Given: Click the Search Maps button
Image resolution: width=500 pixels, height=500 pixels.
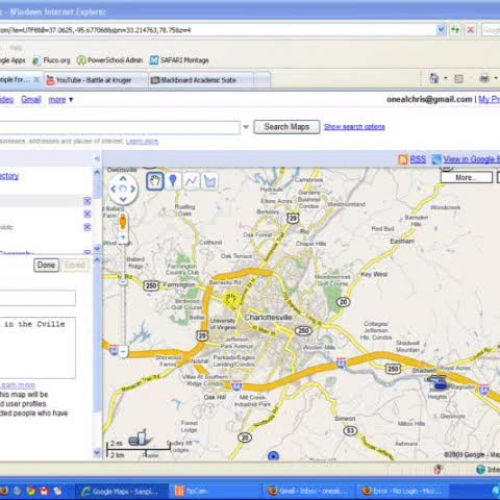Looking at the screenshot, I should (287, 127).
